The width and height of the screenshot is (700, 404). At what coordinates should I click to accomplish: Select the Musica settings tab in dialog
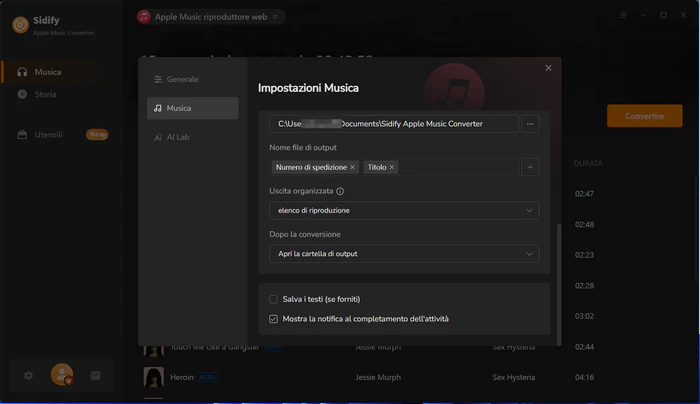coord(192,108)
